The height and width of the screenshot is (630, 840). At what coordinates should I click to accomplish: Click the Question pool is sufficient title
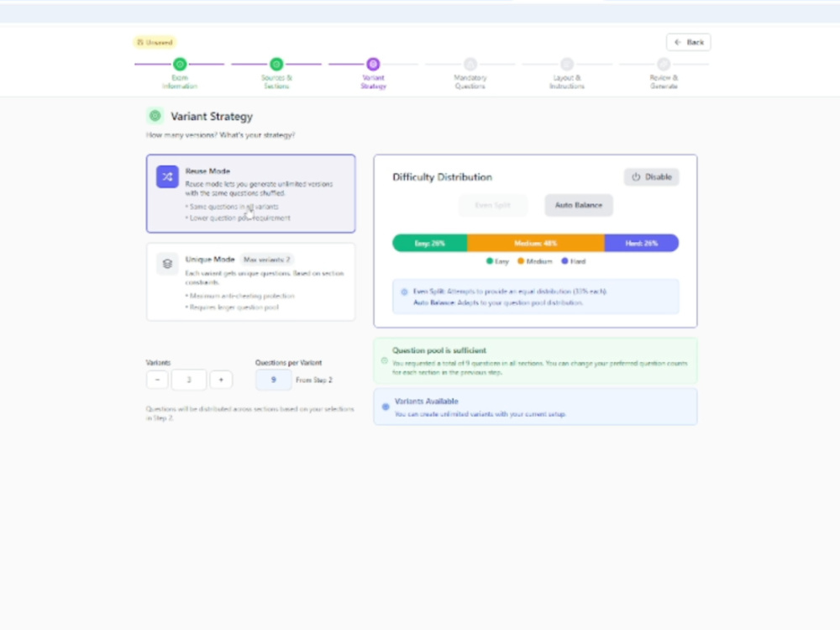click(x=439, y=350)
